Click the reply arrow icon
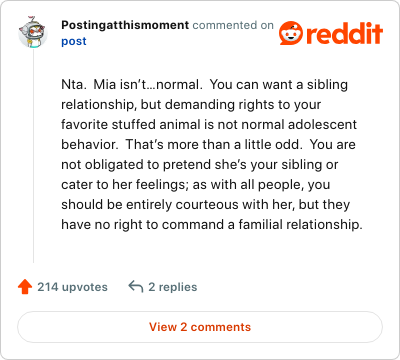 [136, 286]
